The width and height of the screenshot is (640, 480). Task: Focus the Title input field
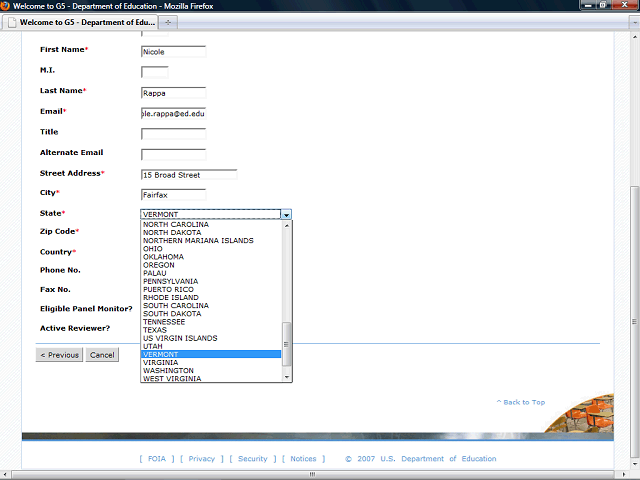point(173,134)
